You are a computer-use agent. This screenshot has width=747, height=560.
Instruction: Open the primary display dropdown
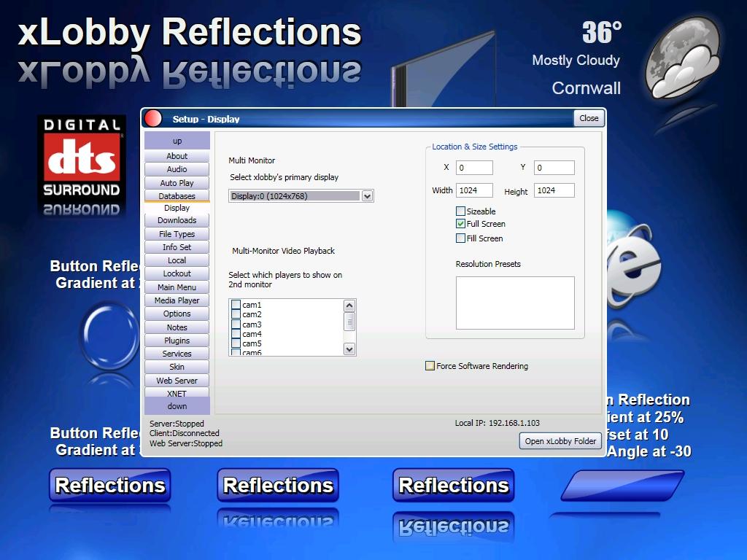(x=367, y=196)
